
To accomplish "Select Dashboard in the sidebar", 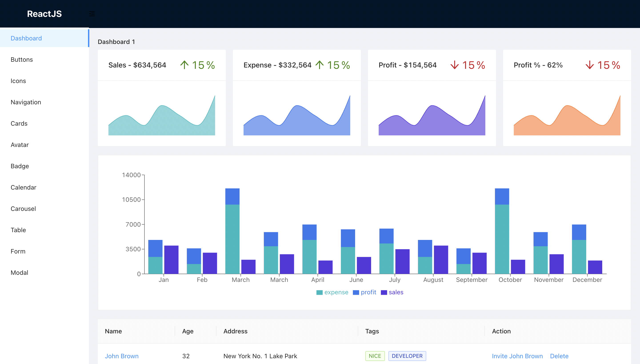I will point(26,38).
